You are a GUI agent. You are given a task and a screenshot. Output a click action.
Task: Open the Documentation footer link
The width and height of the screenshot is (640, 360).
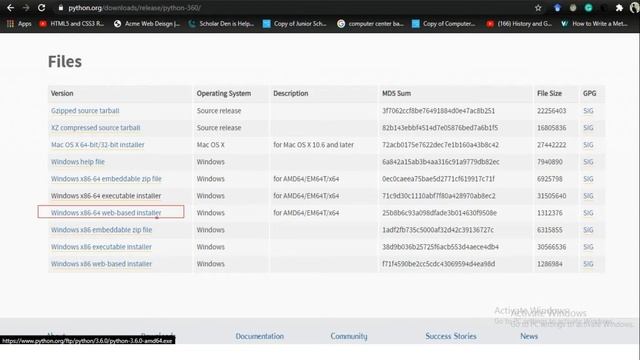click(x=260, y=336)
